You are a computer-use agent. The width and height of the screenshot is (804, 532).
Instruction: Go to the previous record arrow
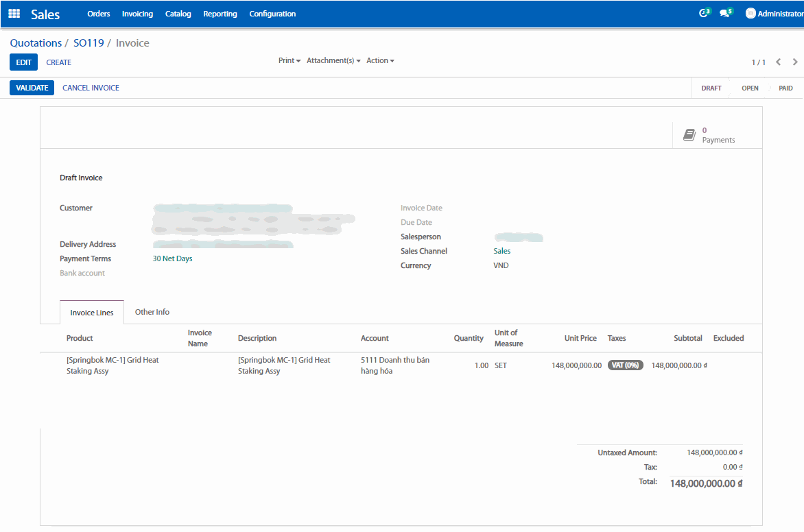click(x=779, y=62)
